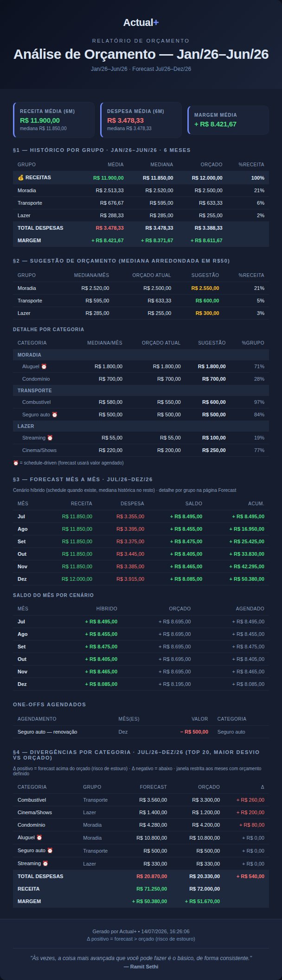Click the MORADIA group row in category detail
The height and width of the screenshot is (980, 282).
pyautogui.click(x=141, y=355)
